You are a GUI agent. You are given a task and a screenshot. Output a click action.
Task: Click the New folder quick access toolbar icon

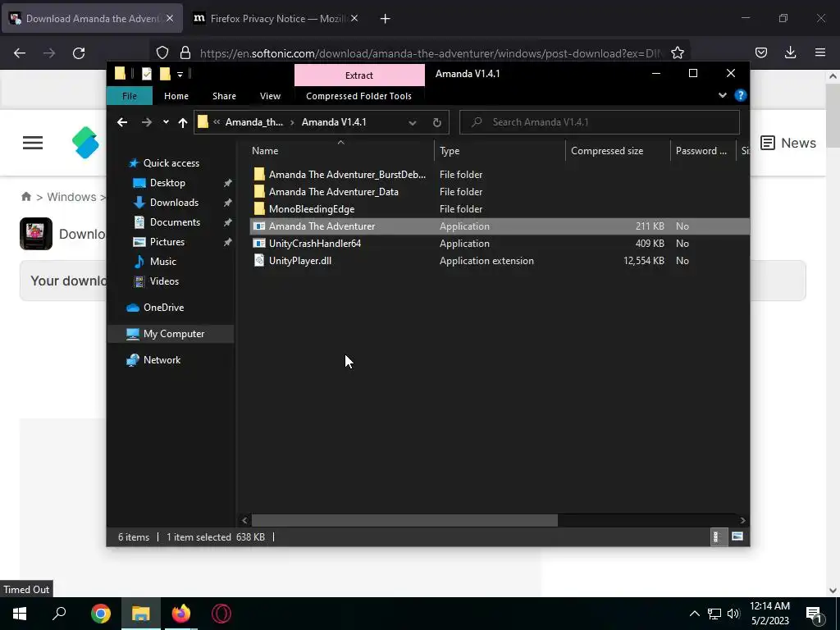point(165,74)
